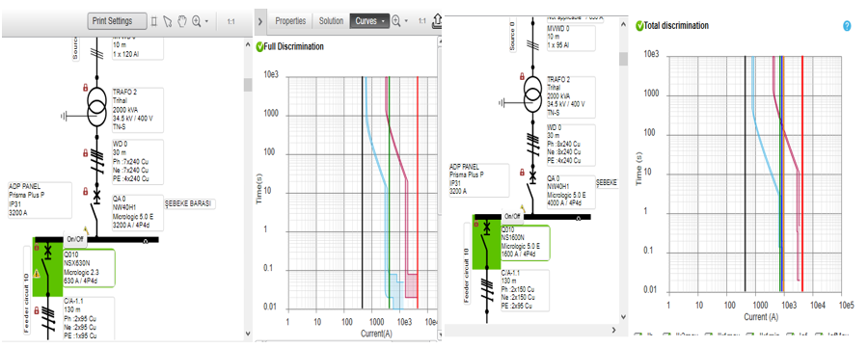The width and height of the screenshot is (868, 348).
Task: Select the Q010 NSX630N Micrologic 2.3 label box
Action: point(90,268)
